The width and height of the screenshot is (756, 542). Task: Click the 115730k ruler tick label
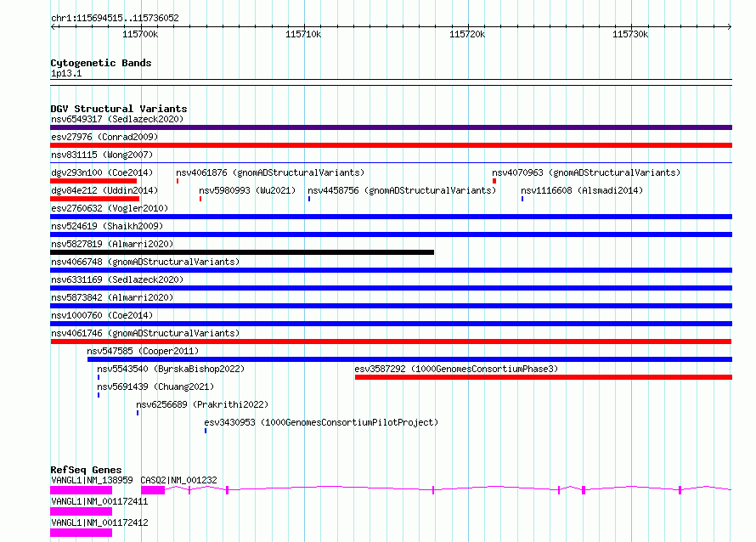click(x=630, y=34)
